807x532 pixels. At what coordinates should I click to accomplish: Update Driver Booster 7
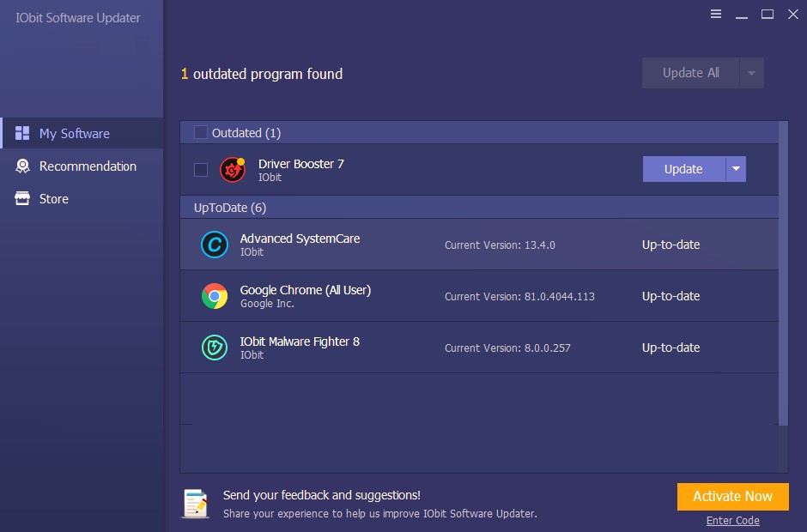(684, 169)
